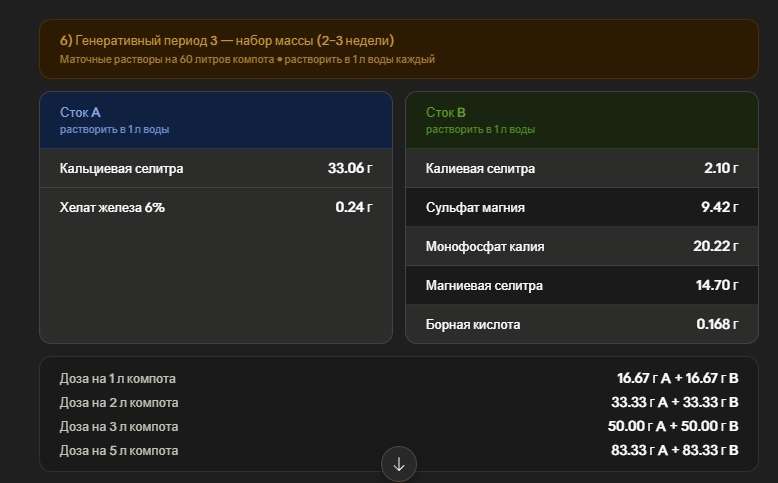This screenshot has width=778, height=483.
Task: Click the Маточные растворы subtitle text
Action: (247, 60)
